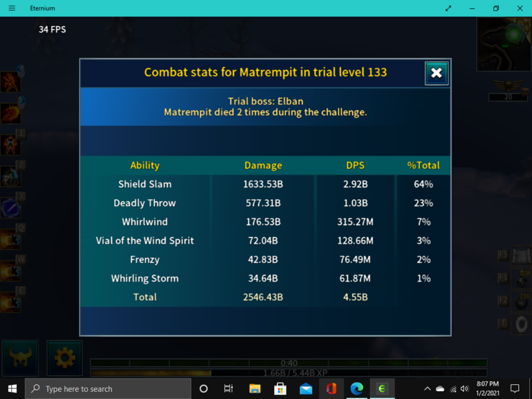
Task: Select the Shield Slam ability row
Action: pos(145,184)
